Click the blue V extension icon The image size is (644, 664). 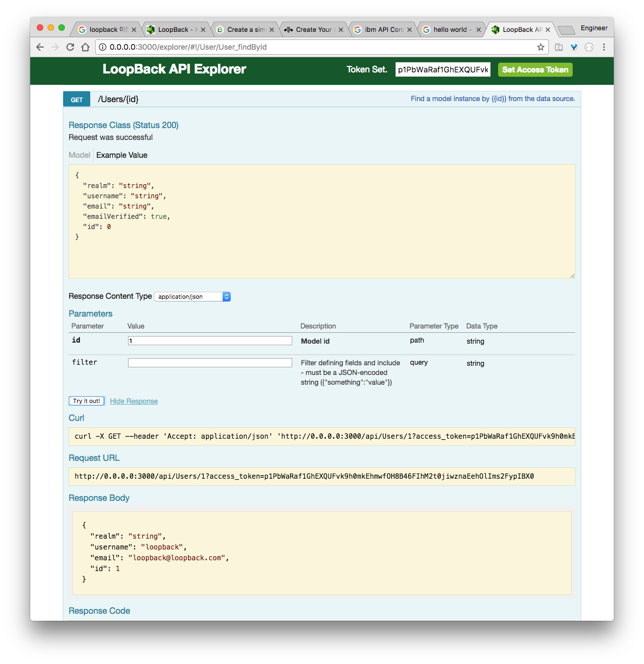point(574,47)
